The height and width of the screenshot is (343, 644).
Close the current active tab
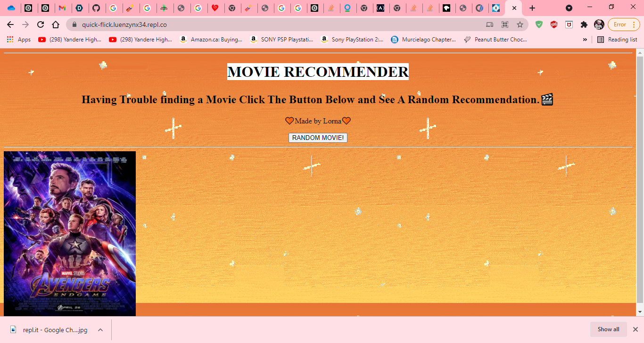tap(514, 8)
